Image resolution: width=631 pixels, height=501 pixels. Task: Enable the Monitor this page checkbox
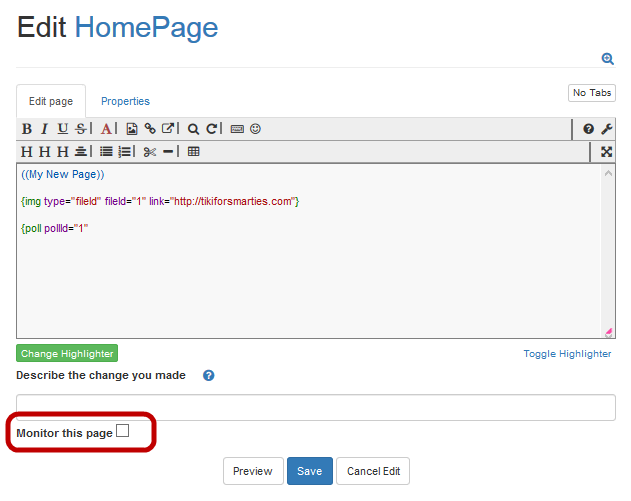122,431
